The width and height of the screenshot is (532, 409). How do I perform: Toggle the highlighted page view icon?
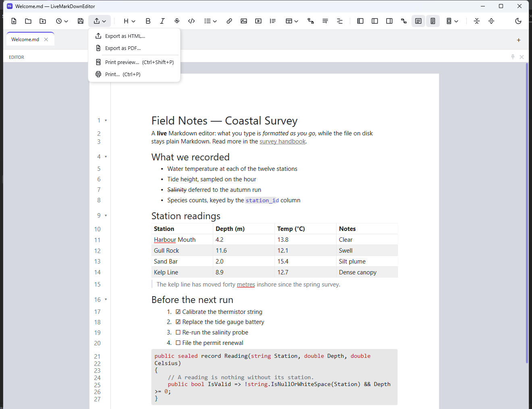418,21
